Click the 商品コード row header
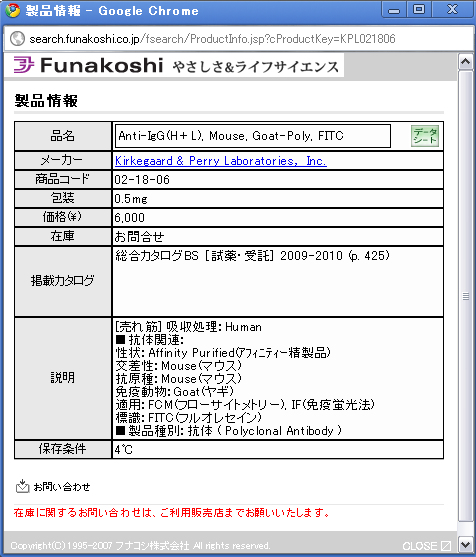Screen dimensions: 476x557 click(63, 179)
